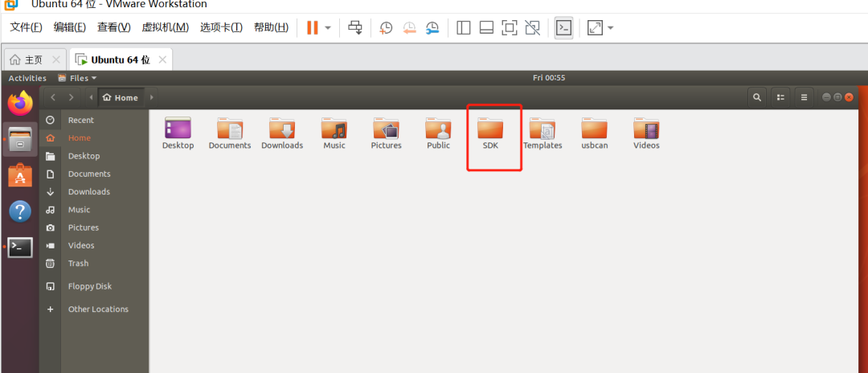Viewport: 868px width, 373px height.
Task: Click the Home path bar button
Action: pyautogui.click(x=121, y=97)
